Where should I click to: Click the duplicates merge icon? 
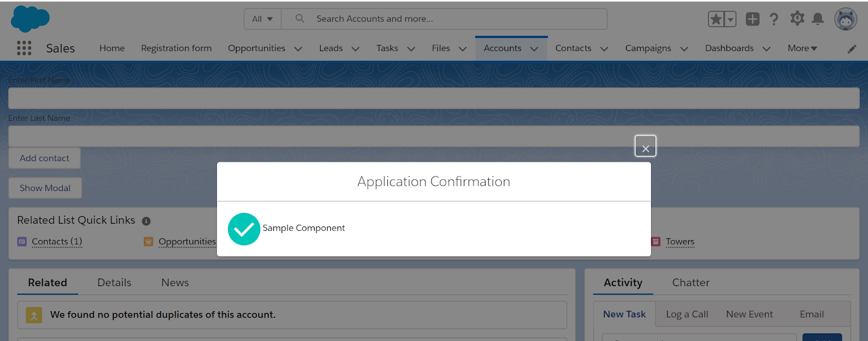[34, 315]
